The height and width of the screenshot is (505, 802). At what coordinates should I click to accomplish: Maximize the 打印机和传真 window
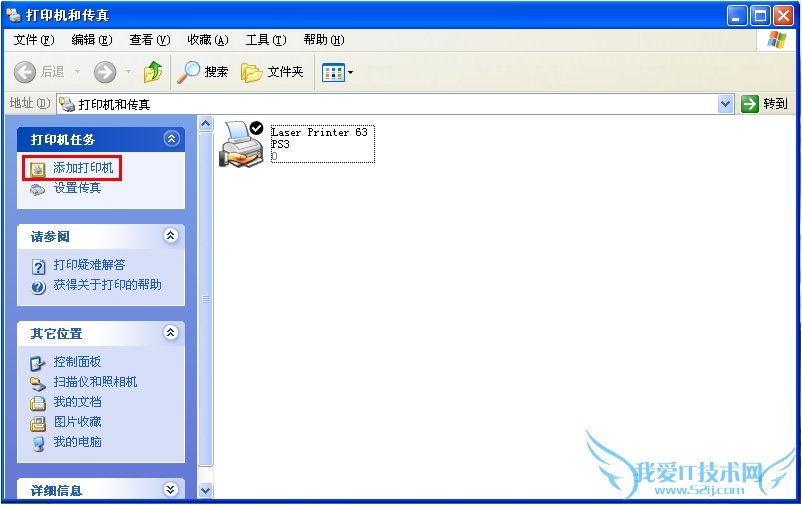760,16
